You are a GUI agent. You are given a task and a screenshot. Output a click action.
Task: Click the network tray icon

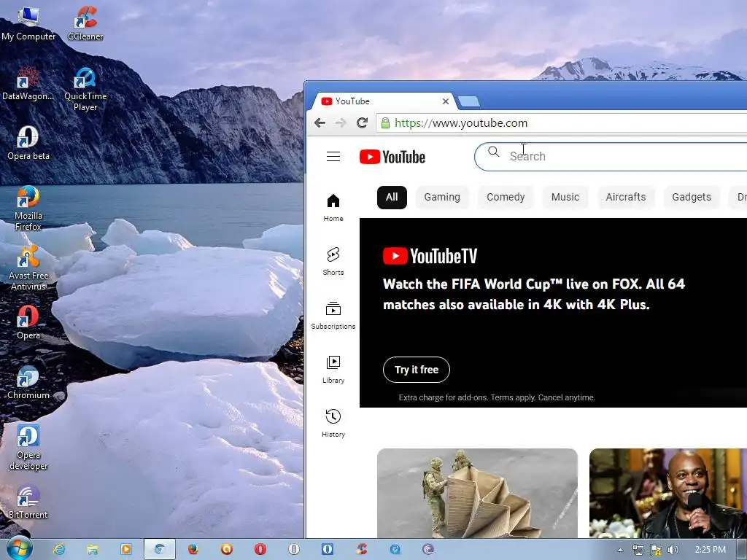[638, 550]
